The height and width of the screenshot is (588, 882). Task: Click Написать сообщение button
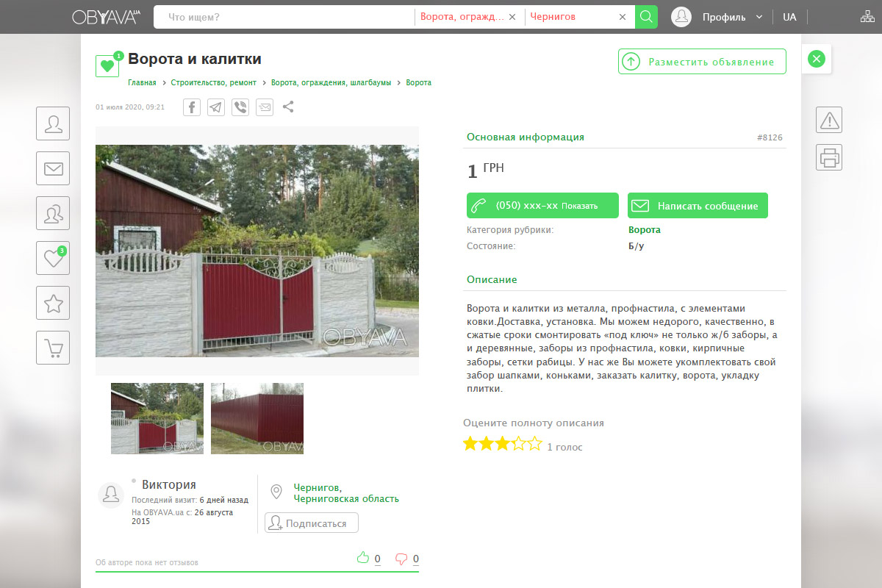pyautogui.click(x=698, y=206)
